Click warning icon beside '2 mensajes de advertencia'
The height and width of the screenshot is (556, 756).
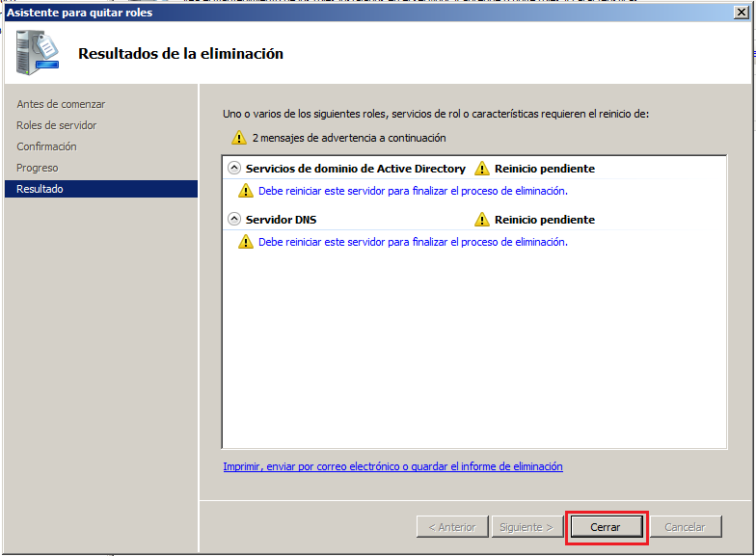(239, 138)
